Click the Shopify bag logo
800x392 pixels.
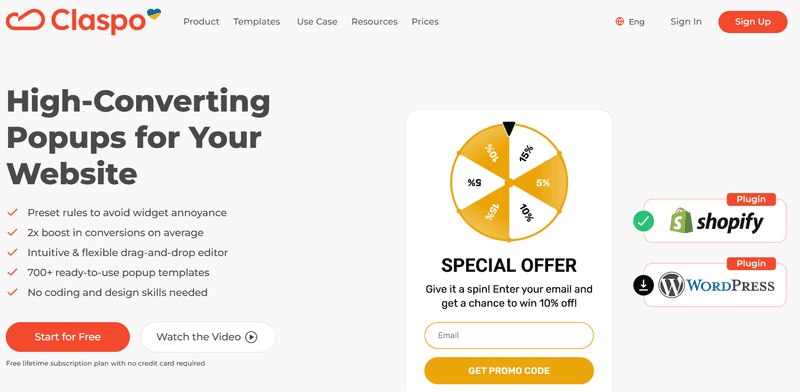coord(681,220)
